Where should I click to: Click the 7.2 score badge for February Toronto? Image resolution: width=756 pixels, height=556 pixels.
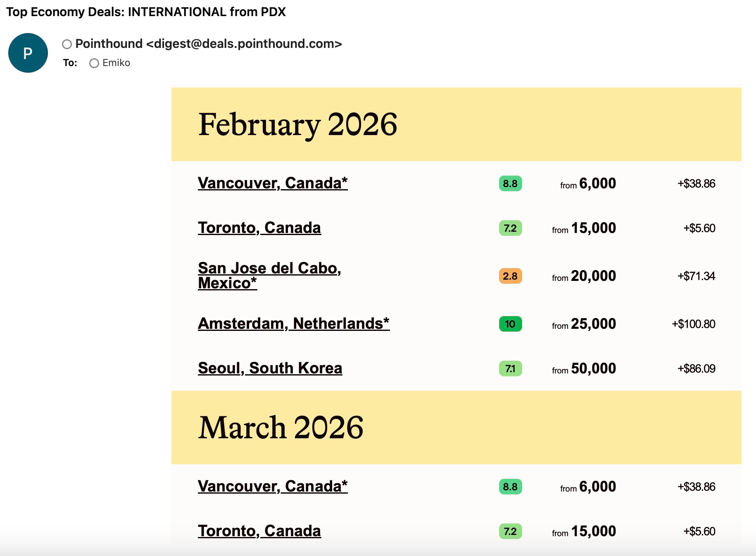(510, 228)
